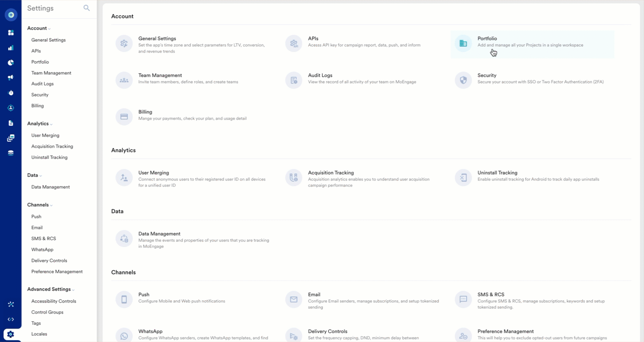Click the Acquisition Tracking card icon
Screen dimensions: 644x342
coord(294,178)
